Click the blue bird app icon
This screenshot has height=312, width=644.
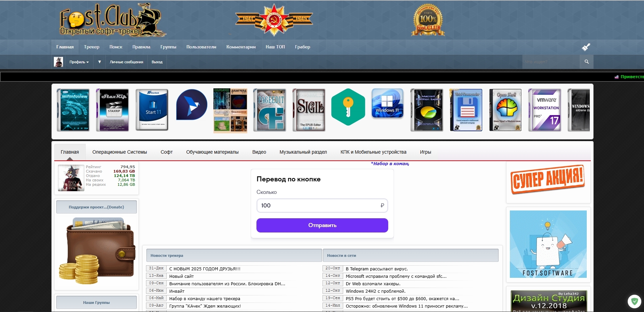pyautogui.click(x=192, y=105)
